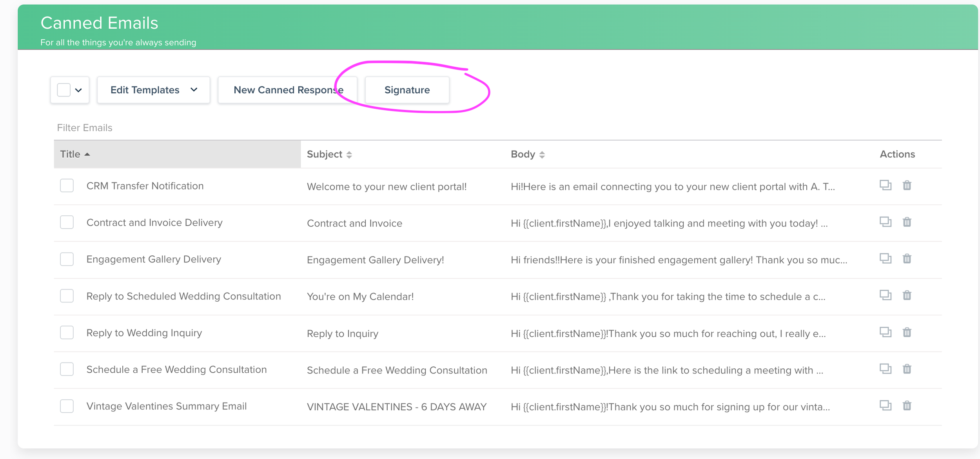This screenshot has width=980, height=459.
Task: Select the 'Canned Emails' page heading
Action: (99, 23)
